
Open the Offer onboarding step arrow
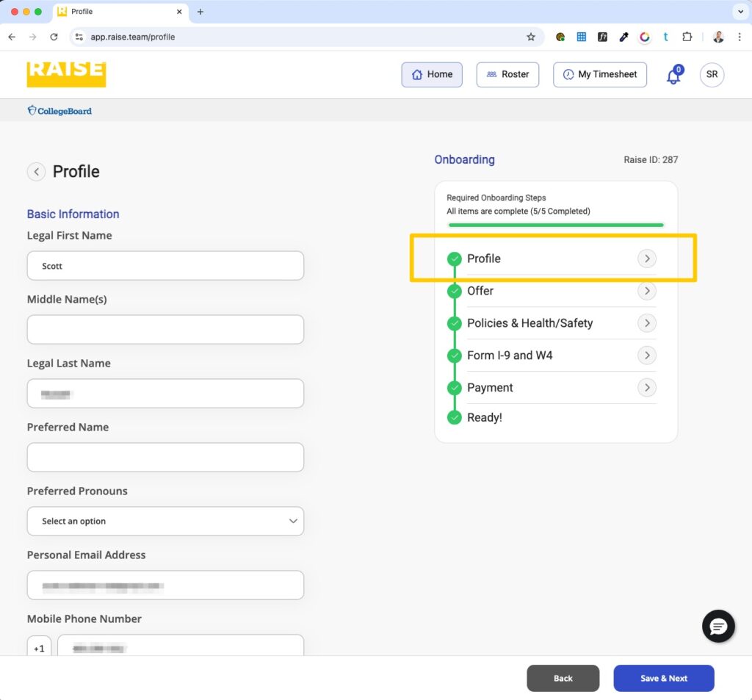click(x=646, y=291)
